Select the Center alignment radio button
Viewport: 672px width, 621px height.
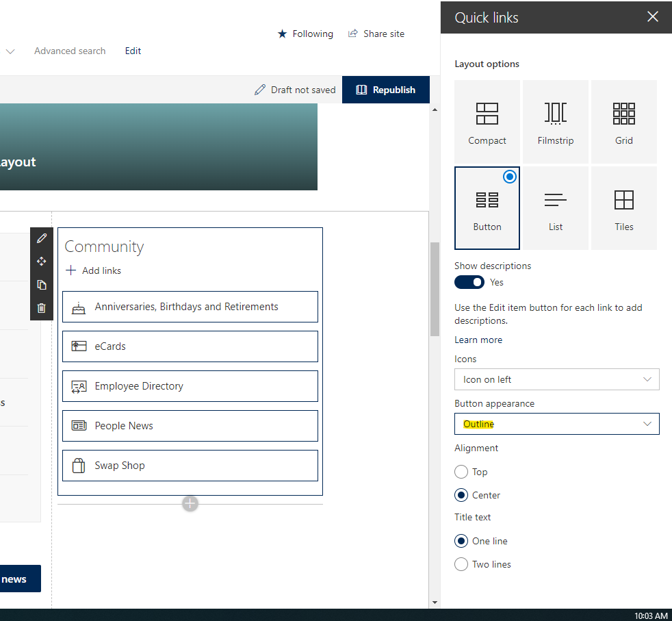(461, 495)
